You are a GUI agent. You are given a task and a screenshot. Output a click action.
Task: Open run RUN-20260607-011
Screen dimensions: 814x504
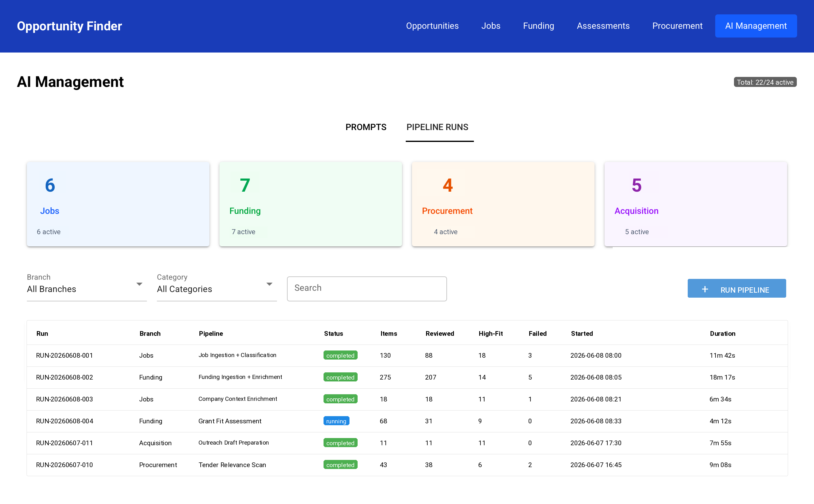pyautogui.click(x=64, y=443)
